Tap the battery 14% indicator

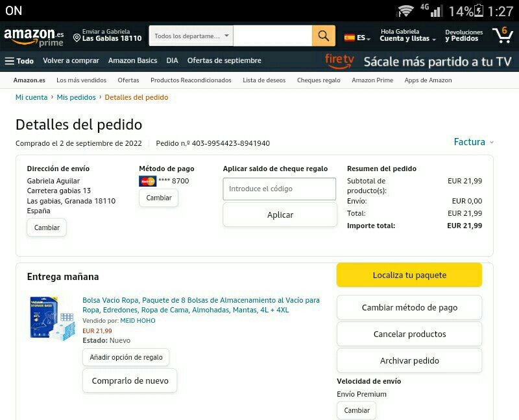[466, 11]
